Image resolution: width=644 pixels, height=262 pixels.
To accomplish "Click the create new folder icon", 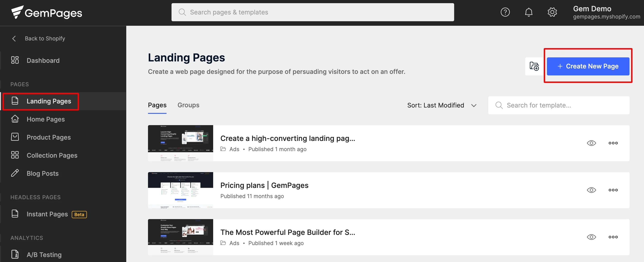I will [x=534, y=66].
